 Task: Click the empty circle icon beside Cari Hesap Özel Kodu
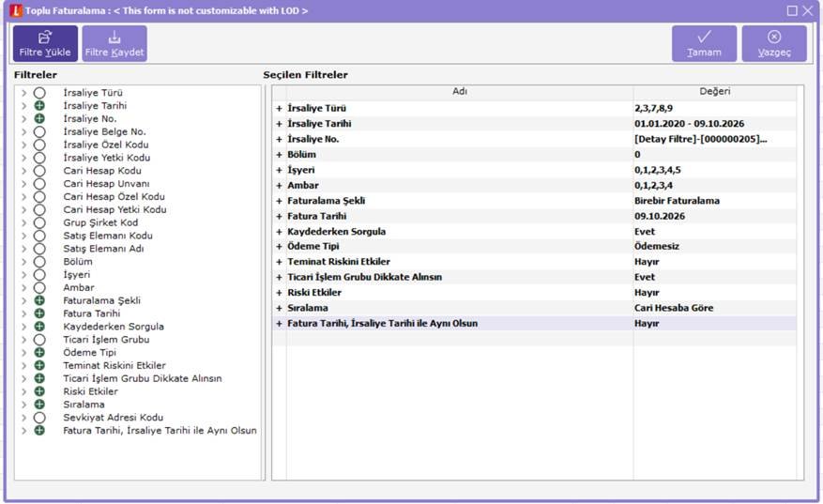tap(39, 197)
